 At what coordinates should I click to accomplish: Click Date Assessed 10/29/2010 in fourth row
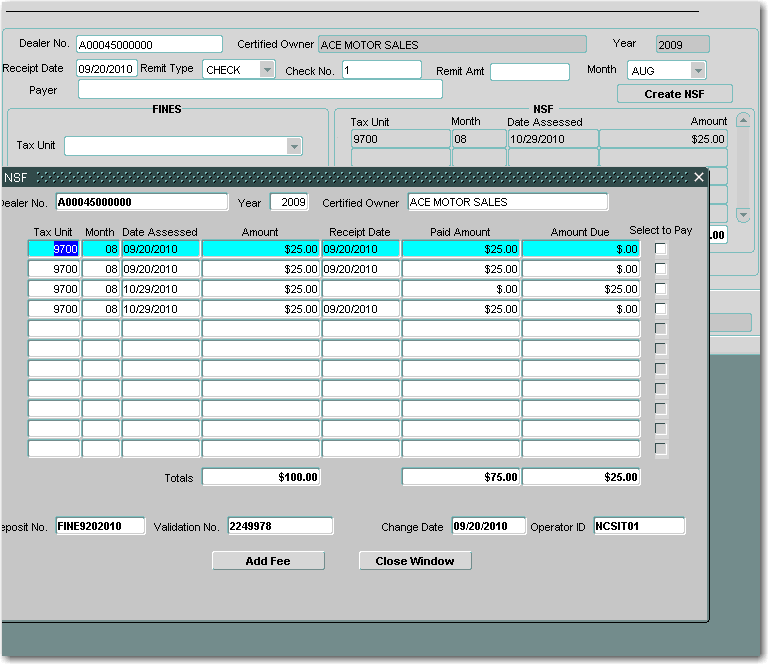click(161, 309)
